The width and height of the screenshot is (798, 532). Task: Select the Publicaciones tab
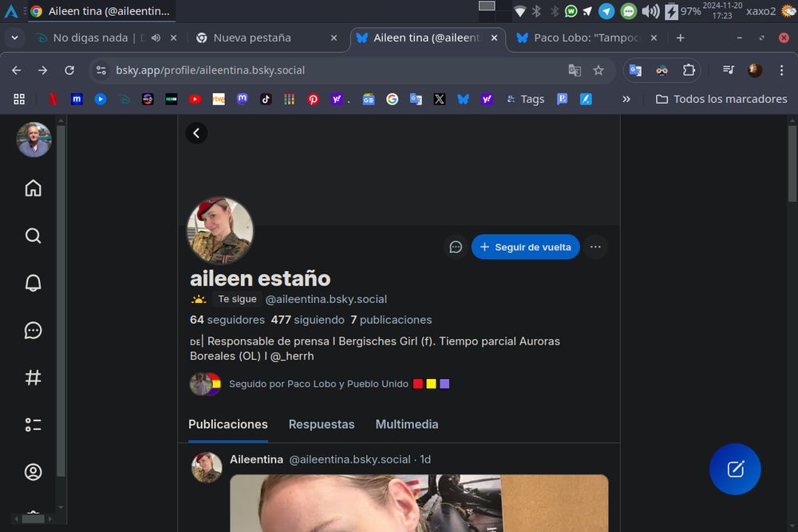click(228, 424)
